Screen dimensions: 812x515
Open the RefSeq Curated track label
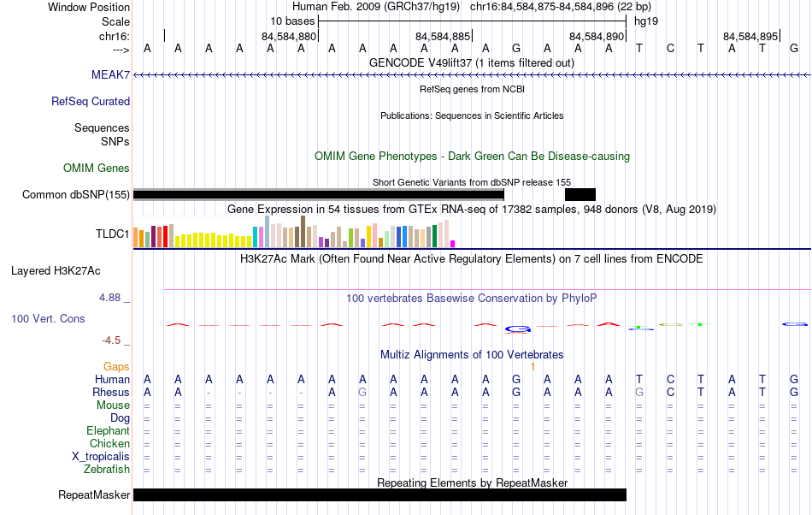click(90, 101)
